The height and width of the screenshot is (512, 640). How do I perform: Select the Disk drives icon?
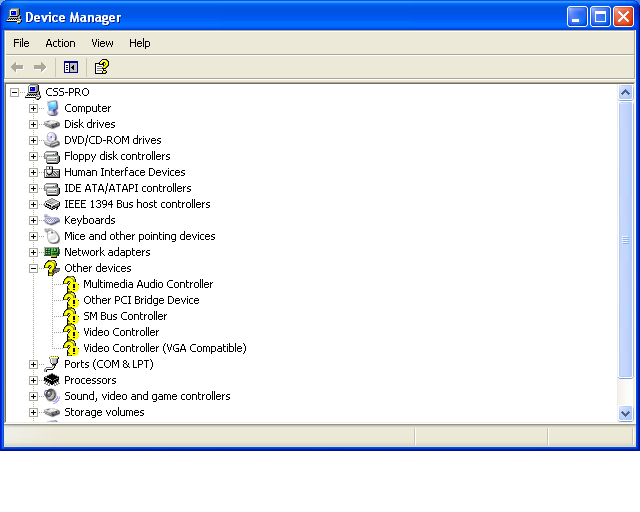[52, 124]
